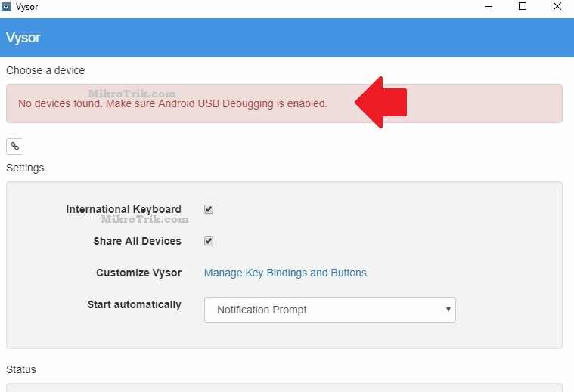Click the link icon button below device list
Screen dimensions: 574x392
[14, 147]
